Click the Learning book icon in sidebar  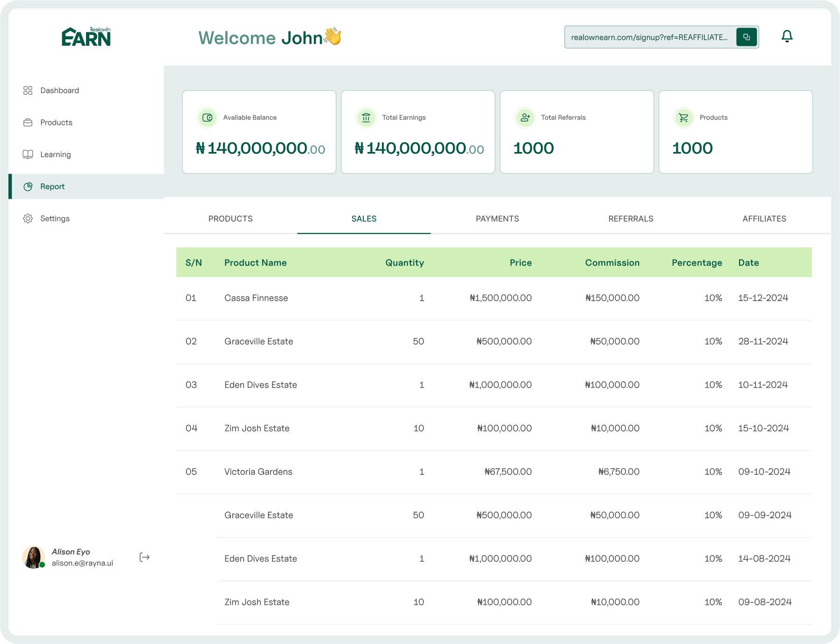coord(28,154)
